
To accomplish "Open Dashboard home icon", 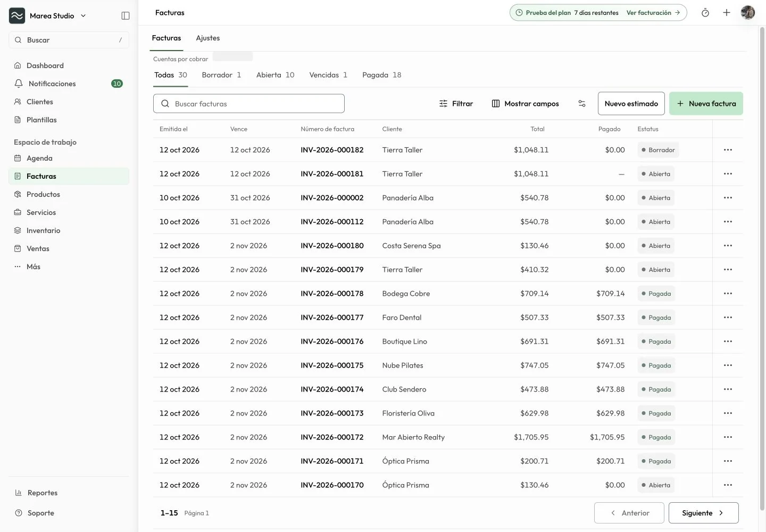I will point(18,65).
